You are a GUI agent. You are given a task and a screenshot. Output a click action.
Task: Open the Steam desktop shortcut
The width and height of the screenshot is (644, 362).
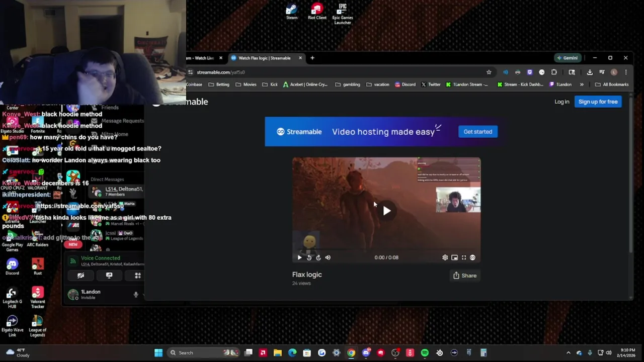[x=292, y=12]
